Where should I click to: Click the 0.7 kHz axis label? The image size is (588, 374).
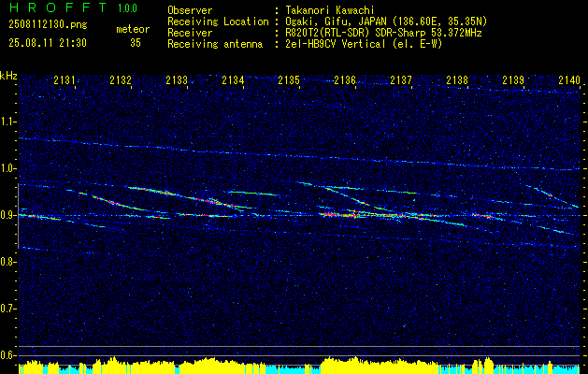[7, 309]
